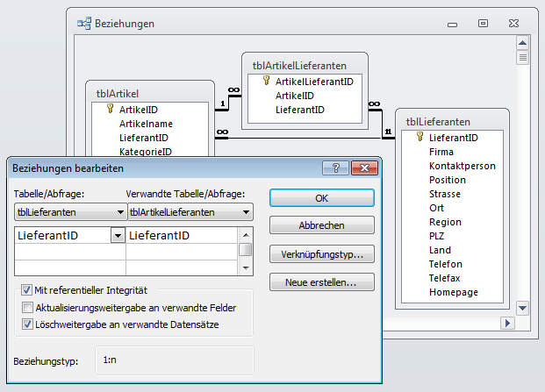
Task: Click key icon beside ArtikelLieferantID field
Action: click(267, 81)
